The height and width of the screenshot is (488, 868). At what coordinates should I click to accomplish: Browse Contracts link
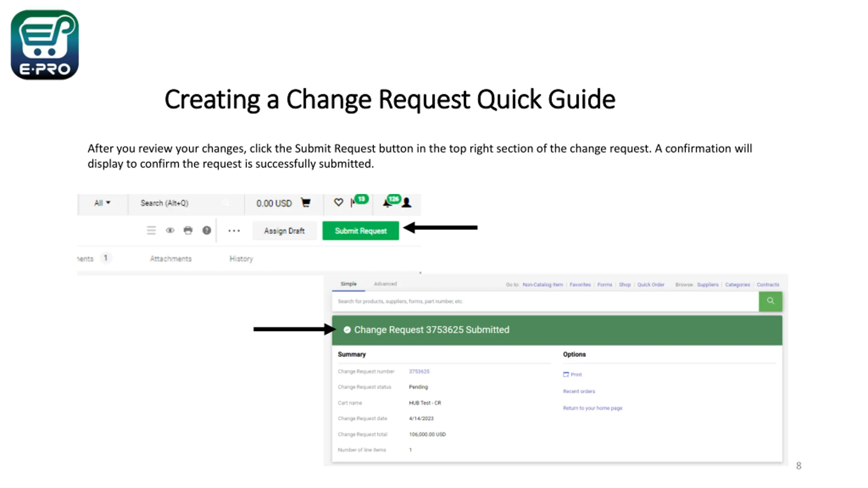click(768, 285)
